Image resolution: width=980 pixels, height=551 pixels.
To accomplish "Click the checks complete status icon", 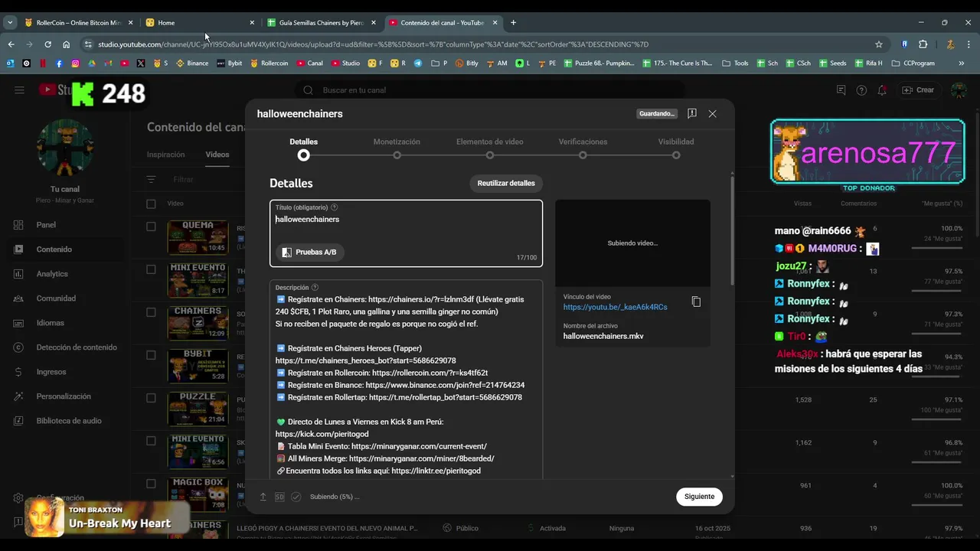I will pyautogui.click(x=296, y=497).
